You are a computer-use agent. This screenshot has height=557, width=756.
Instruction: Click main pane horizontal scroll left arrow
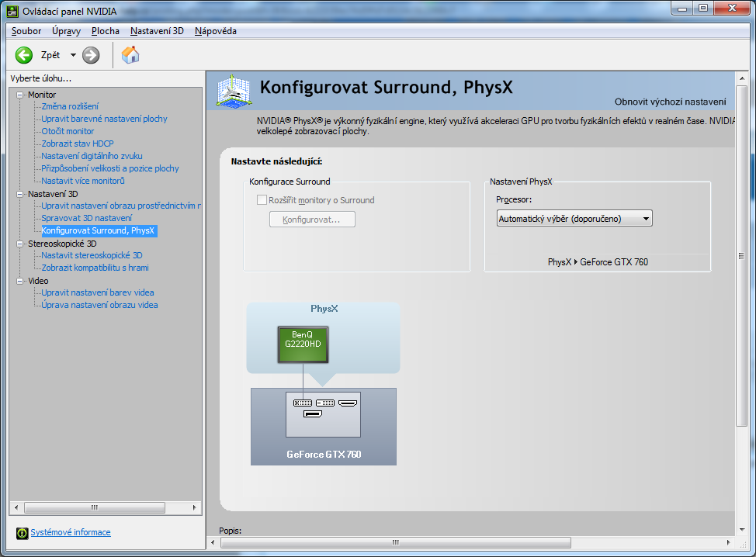[x=213, y=542]
